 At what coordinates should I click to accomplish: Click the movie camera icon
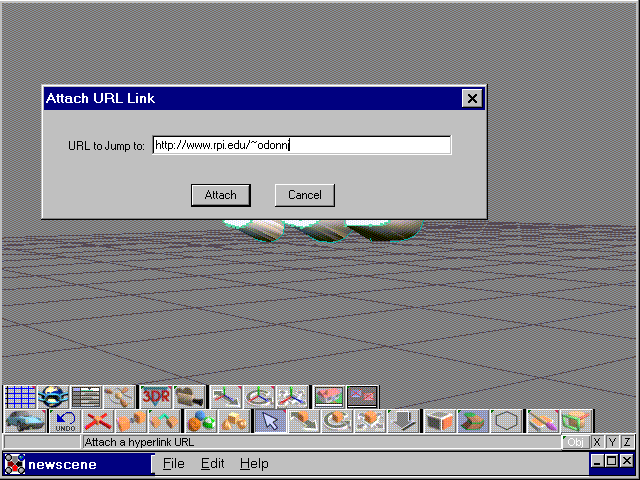(x=188, y=397)
